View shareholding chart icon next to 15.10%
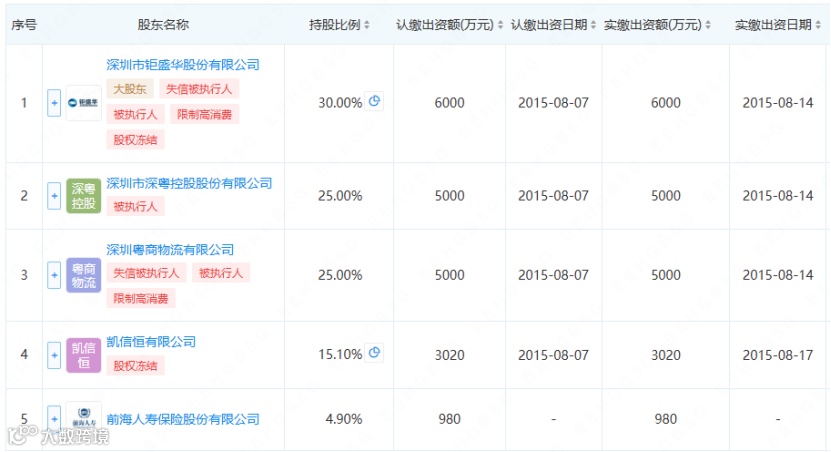Image resolution: width=831 pixels, height=452 pixels. point(375,353)
